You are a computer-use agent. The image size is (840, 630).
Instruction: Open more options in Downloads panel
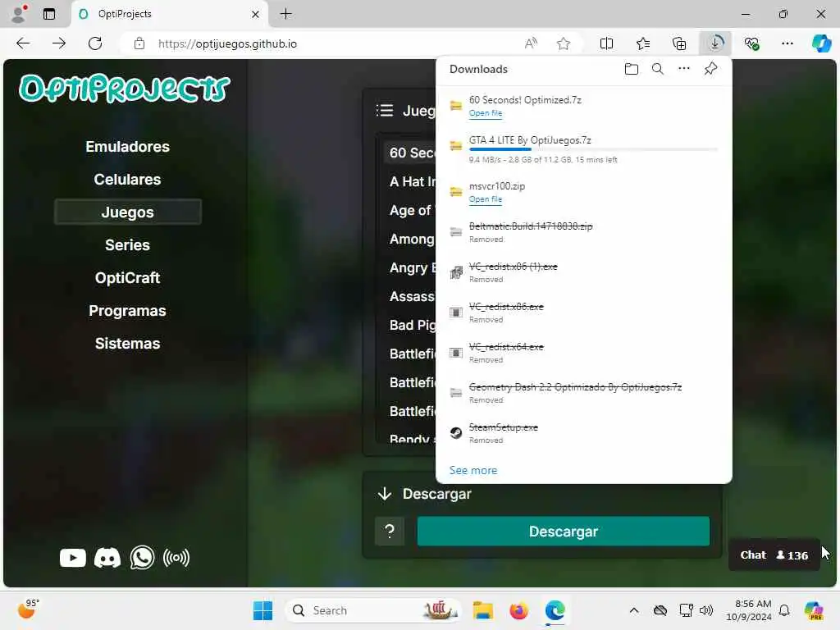pyautogui.click(x=684, y=69)
